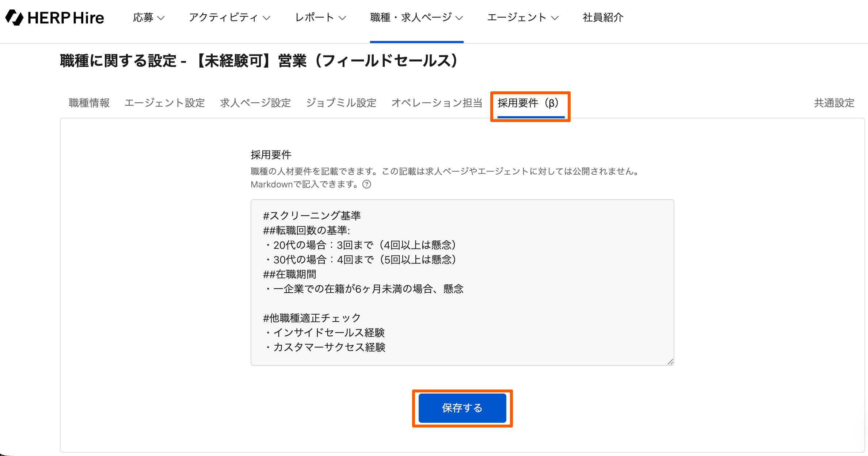Screen dimensions: 868x456
Task: Open the Markdown help question-mark icon
Action: (x=366, y=185)
